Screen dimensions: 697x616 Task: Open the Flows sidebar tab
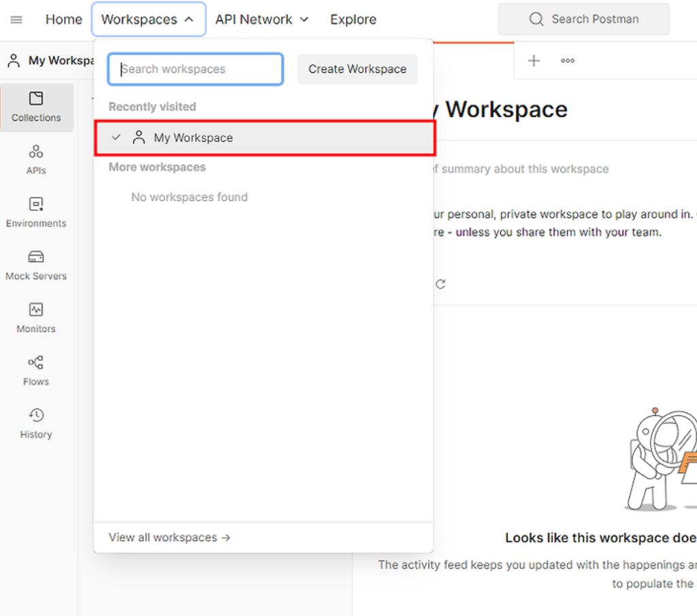pos(36,372)
